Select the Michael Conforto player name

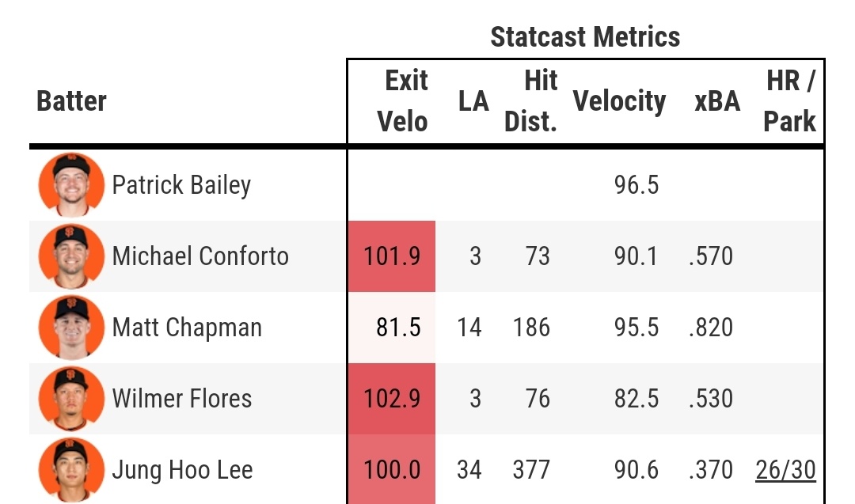pyautogui.click(x=200, y=256)
